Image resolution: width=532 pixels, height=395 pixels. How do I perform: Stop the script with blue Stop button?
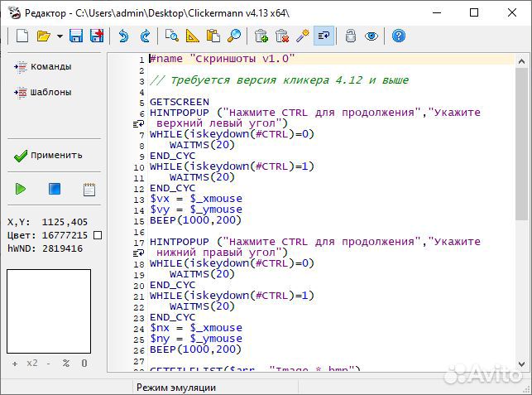pyautogui.click(x=55, y=189)
